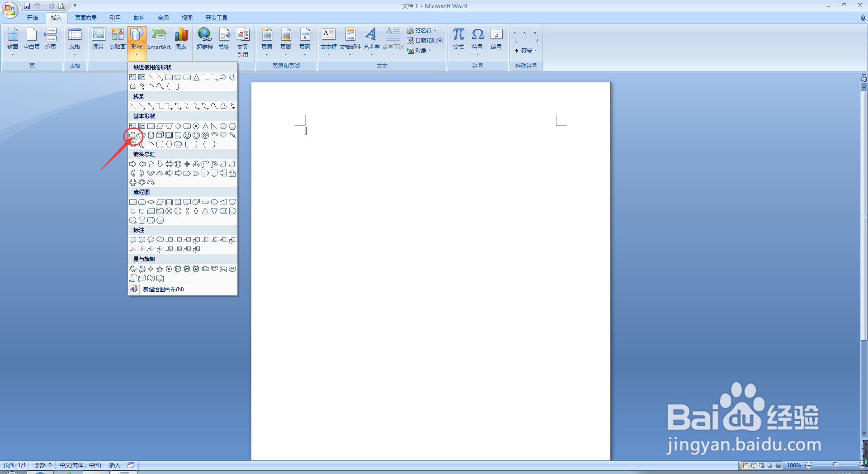Pick the four-way quad arrow shape
The image size is (868, 474).
tap(187, 164)
